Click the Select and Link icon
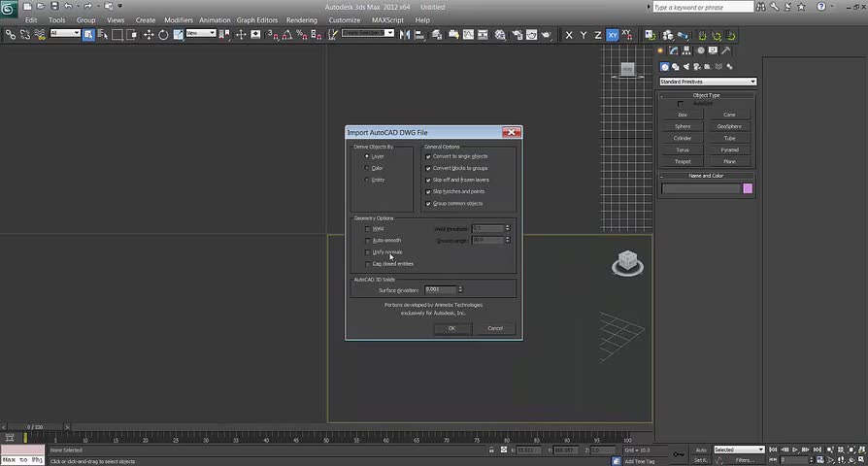868x466 pixels. click(10, 34)
